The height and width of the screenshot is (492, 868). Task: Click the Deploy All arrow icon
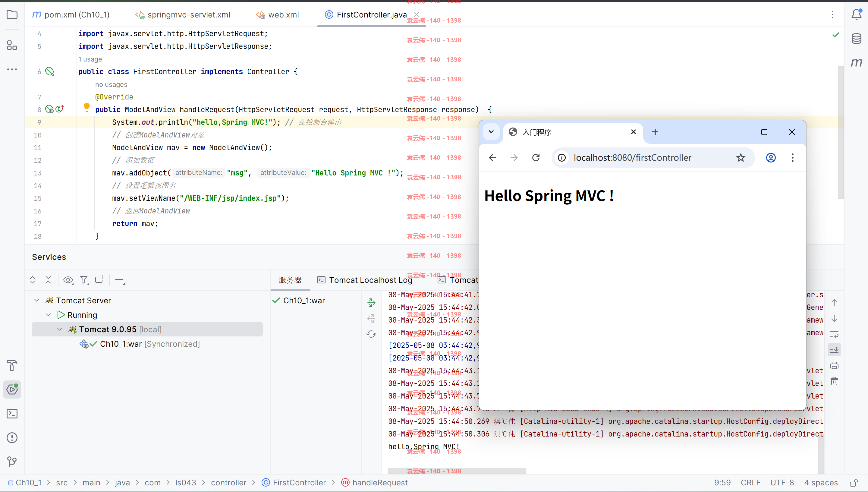point(371,302)
